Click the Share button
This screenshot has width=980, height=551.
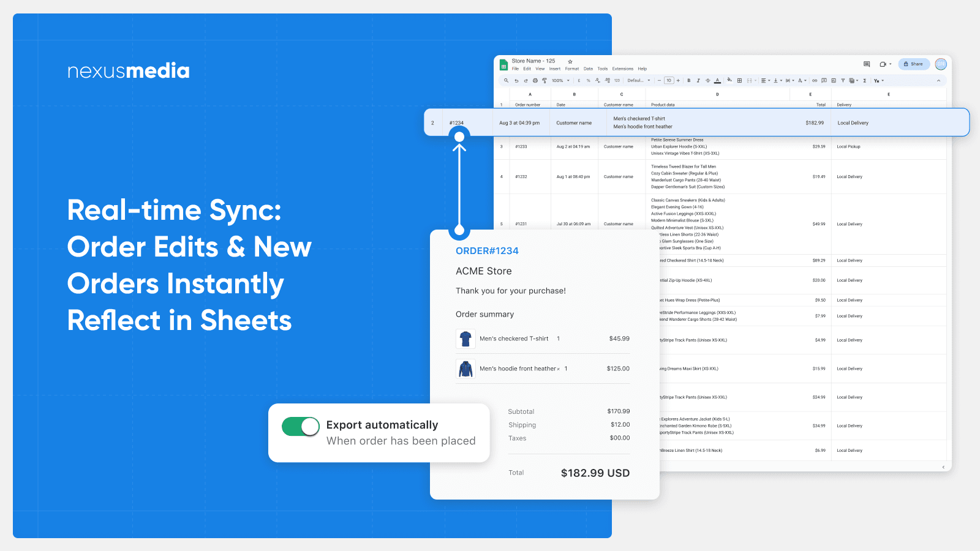[914, 64]
